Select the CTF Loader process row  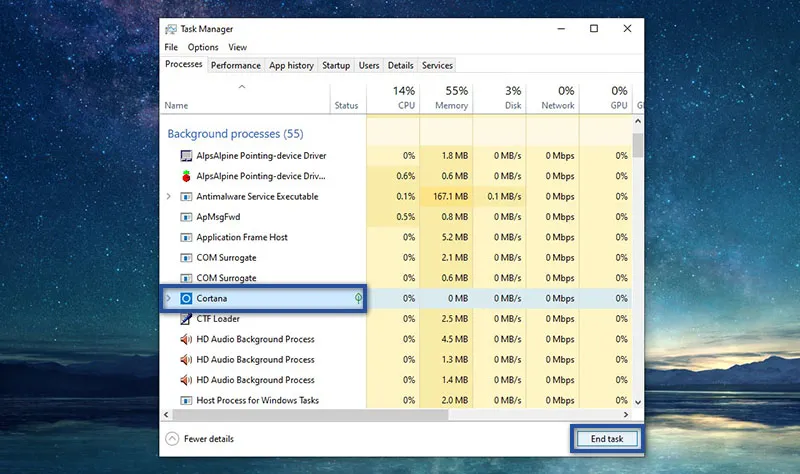coord(396,319)
